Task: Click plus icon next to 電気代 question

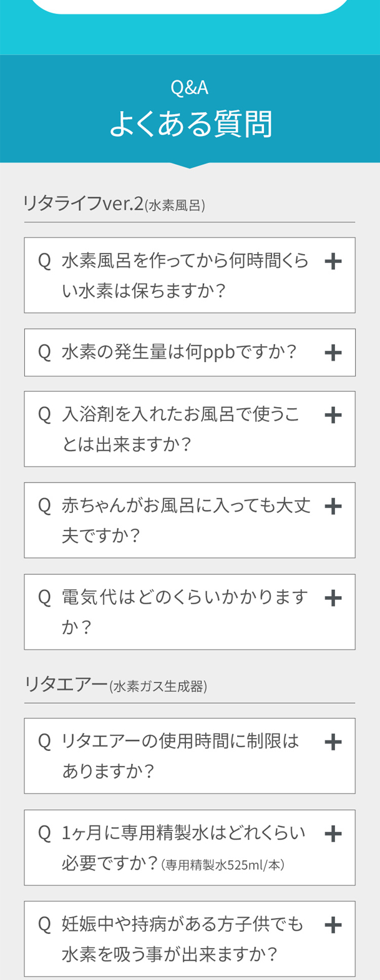Action: (x=333, y=598)
